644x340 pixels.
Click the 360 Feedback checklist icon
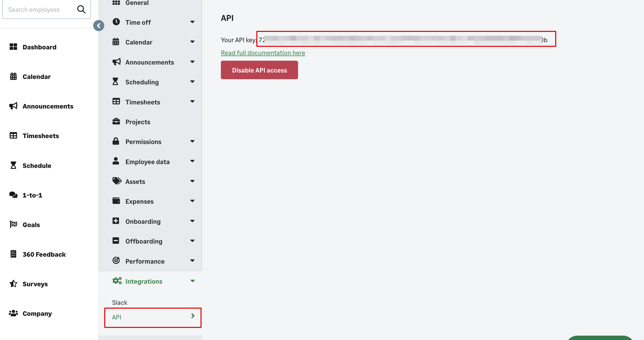13,254
